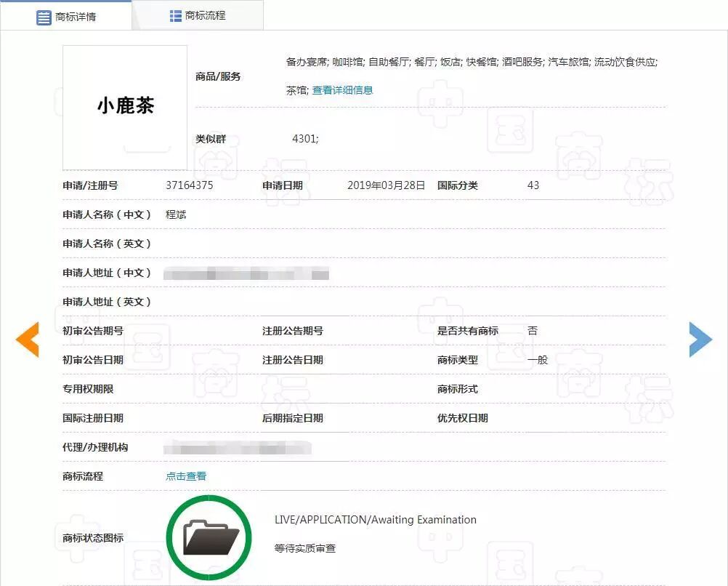This screenshot has width=728, height=586.
Task: Select the 商标类型 label
Action: [457, 360]
